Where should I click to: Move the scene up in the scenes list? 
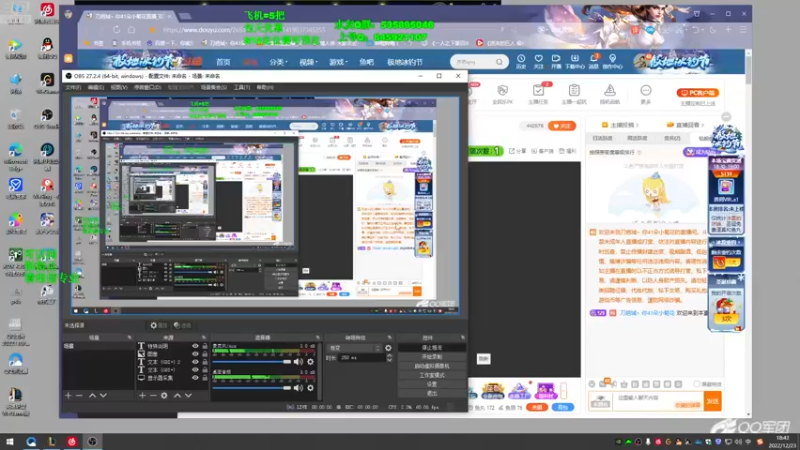92,395
